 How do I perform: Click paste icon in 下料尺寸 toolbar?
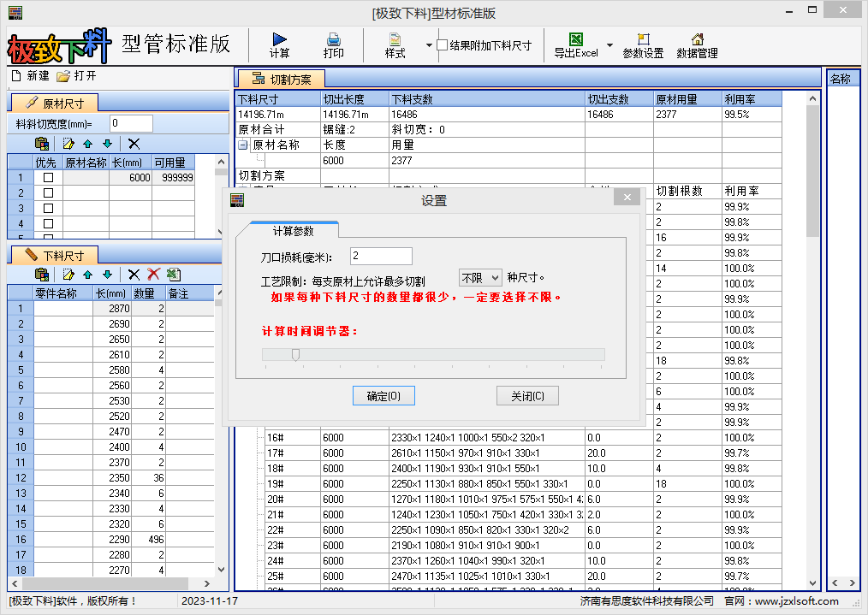tap(42, 275)
